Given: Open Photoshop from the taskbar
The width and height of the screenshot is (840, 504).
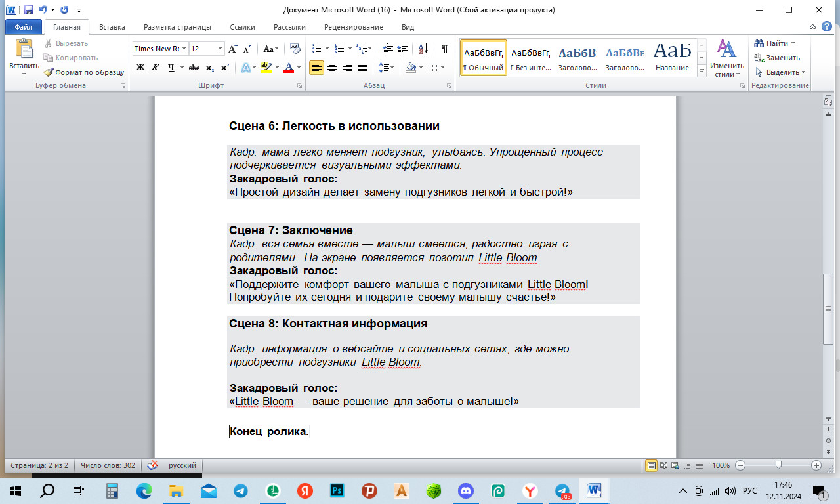Looking at the screenshot, I should (337, 490).
